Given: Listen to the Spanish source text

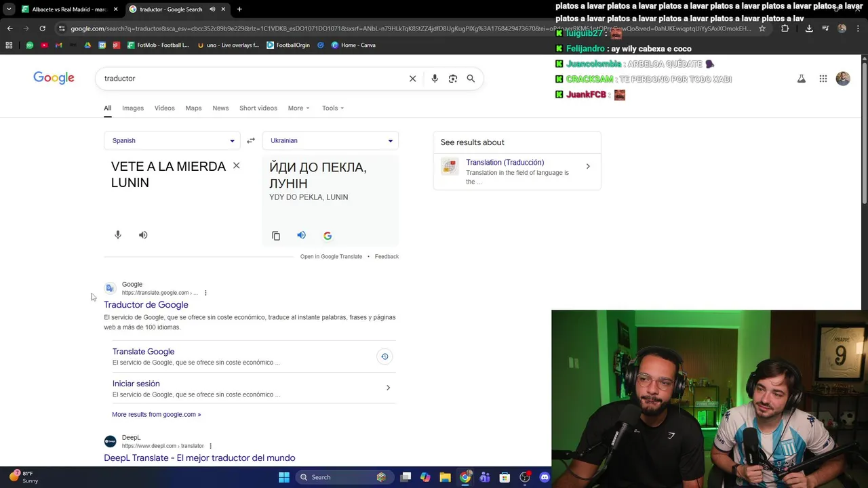Looking at the screenshot, I should point(143,235).
